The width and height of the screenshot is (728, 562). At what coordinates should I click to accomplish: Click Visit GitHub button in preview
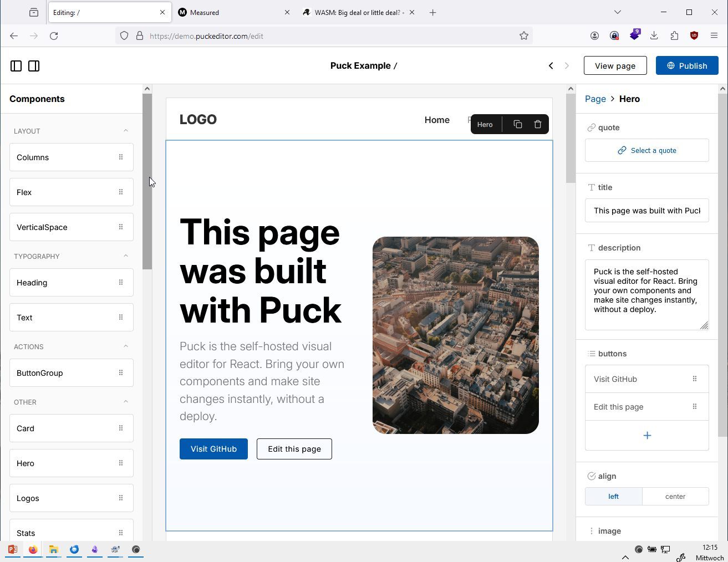(x=213, y=449)
